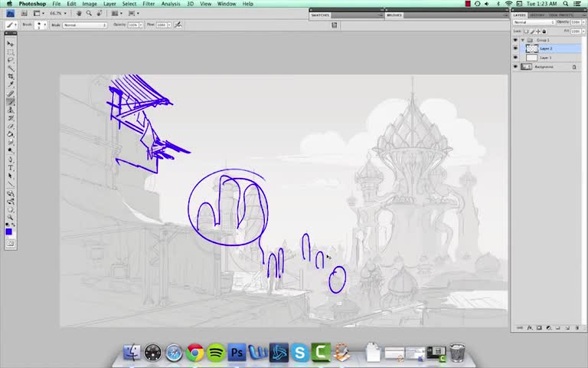Screen dimensions: 588x368
Task: Open the layer Fill dropdown arrow
Action: coord(583,31)
